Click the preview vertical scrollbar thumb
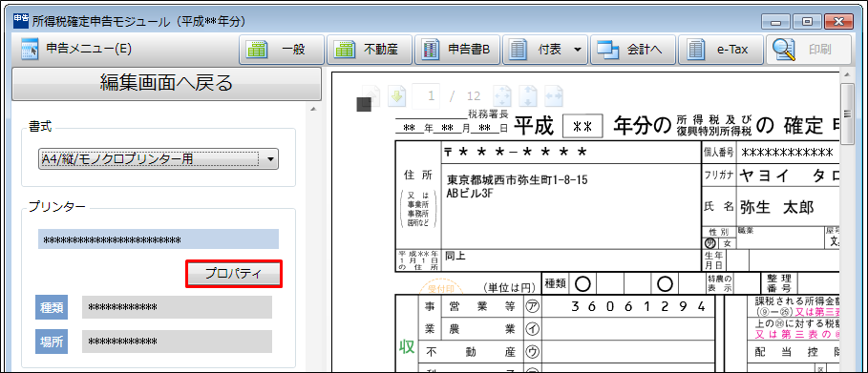The width and height of the screenshot is (868, 373). point(846,114)
